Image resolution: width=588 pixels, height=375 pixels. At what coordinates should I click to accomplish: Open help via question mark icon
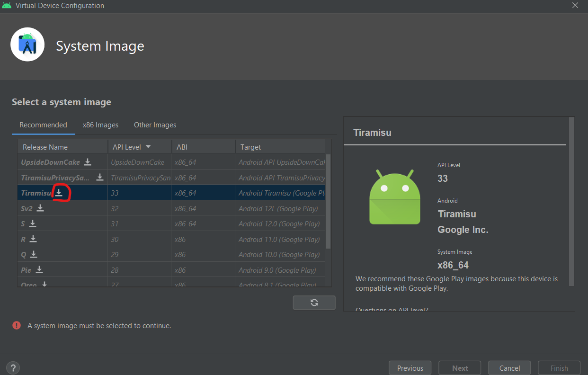point(13,368)
